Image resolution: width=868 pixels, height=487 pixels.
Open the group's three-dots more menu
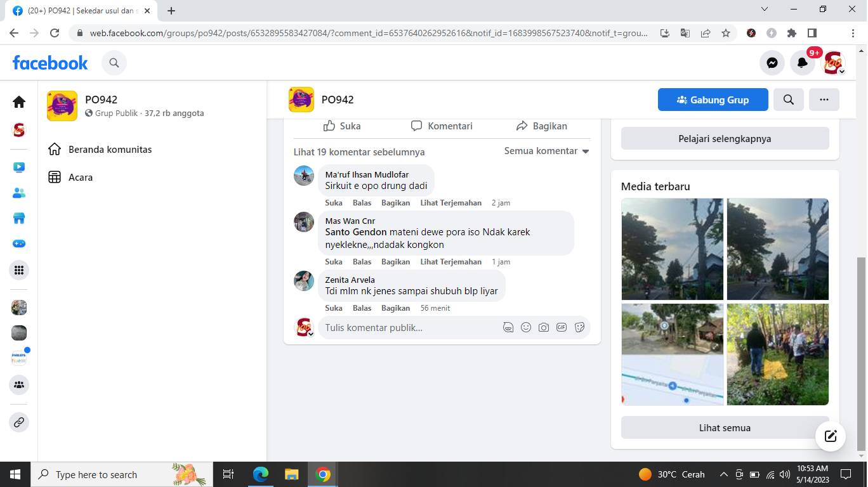point(824,100)
